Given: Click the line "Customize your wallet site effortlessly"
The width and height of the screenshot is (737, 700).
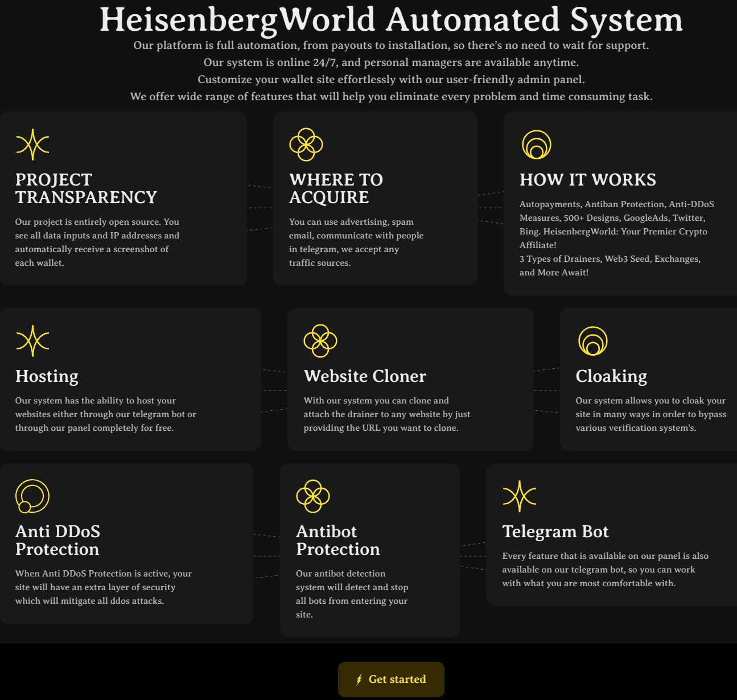Looking at the screenshot, I should (391, 79).
